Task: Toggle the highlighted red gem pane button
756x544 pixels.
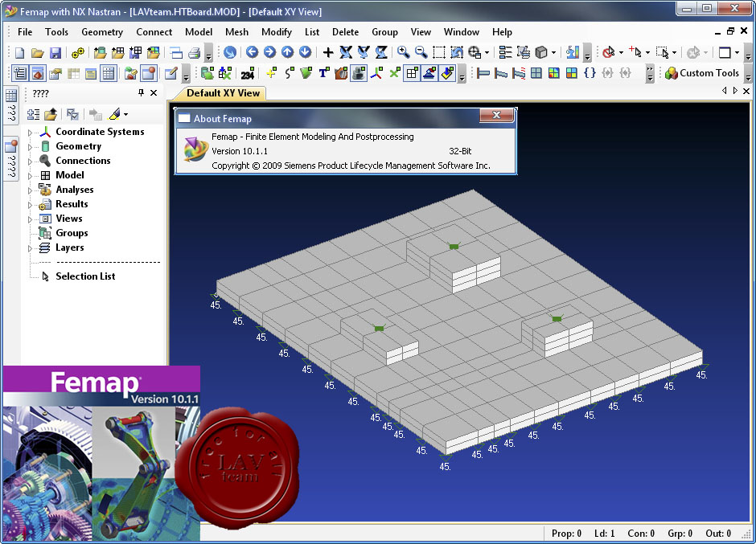Action: point(38,73)
